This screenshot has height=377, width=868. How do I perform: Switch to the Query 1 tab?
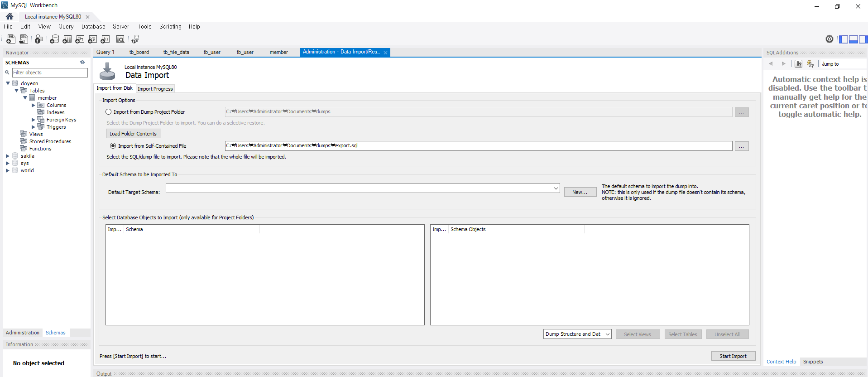(x=106, y=52)
